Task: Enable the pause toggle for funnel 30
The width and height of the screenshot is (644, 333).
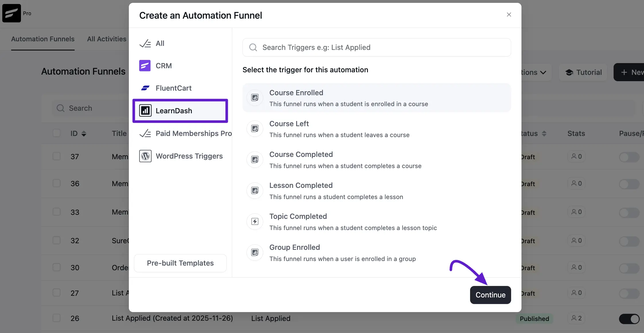Action: 629,268
